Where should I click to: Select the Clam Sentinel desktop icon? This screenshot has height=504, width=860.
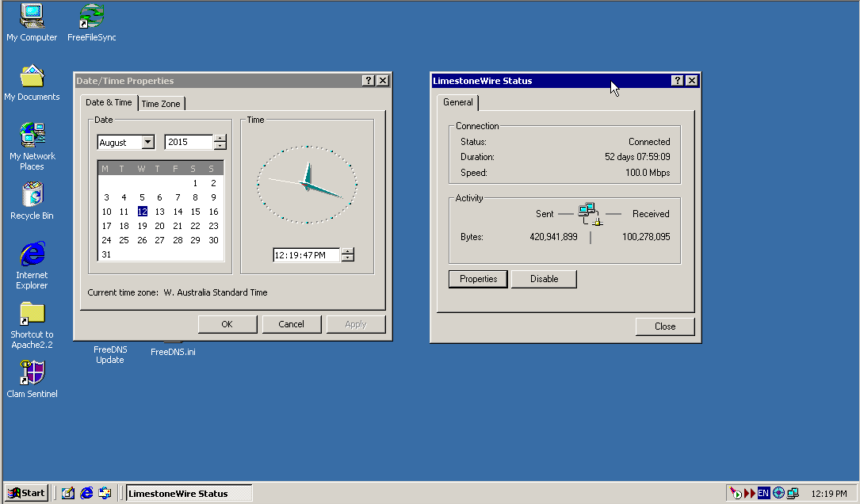[32, 379]
